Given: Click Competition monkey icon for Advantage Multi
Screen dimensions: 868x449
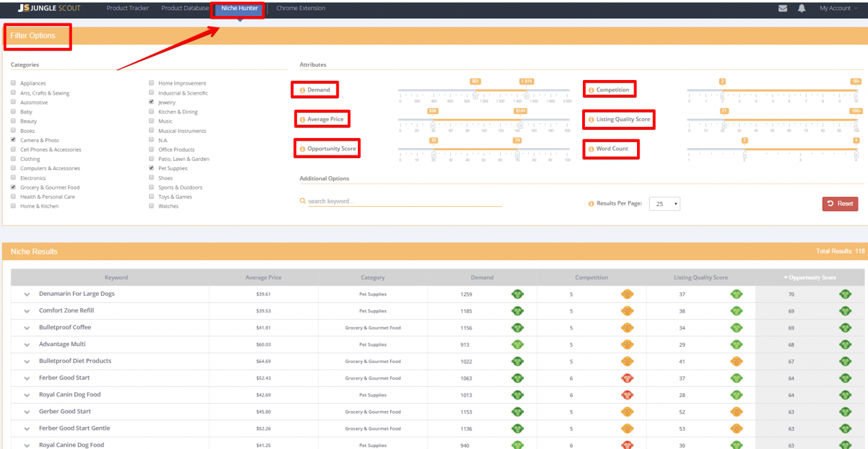Looking at the screenshot, I should tap(627, 344).
